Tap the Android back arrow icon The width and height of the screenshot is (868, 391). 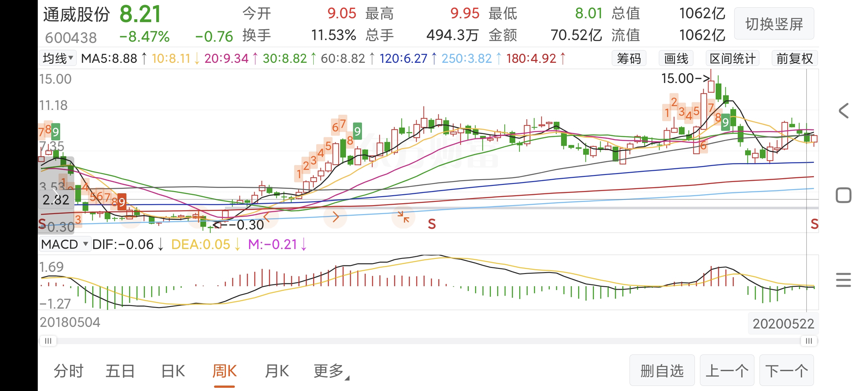click(843, 111)
